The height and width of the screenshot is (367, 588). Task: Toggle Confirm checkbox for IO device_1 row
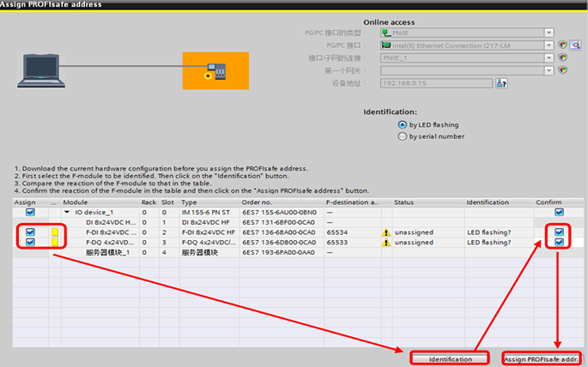pos(559,212)
